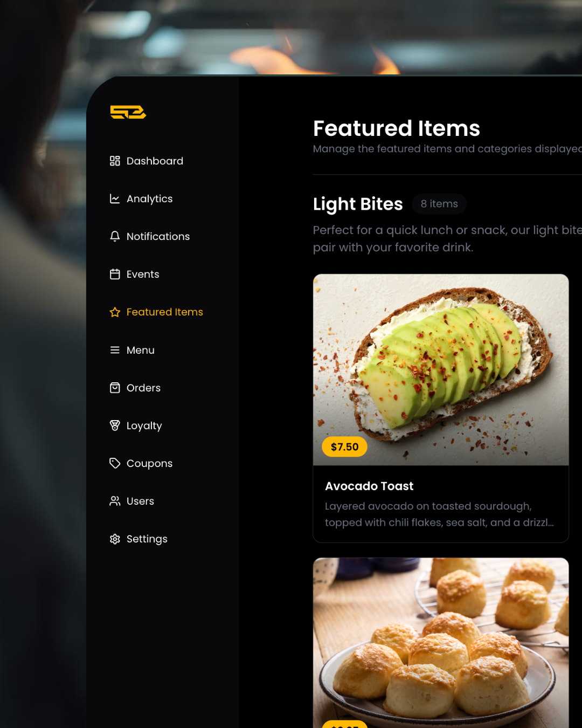Open the baked scones photo card
This screenshot has width=582, height=728.
point(441,643)
